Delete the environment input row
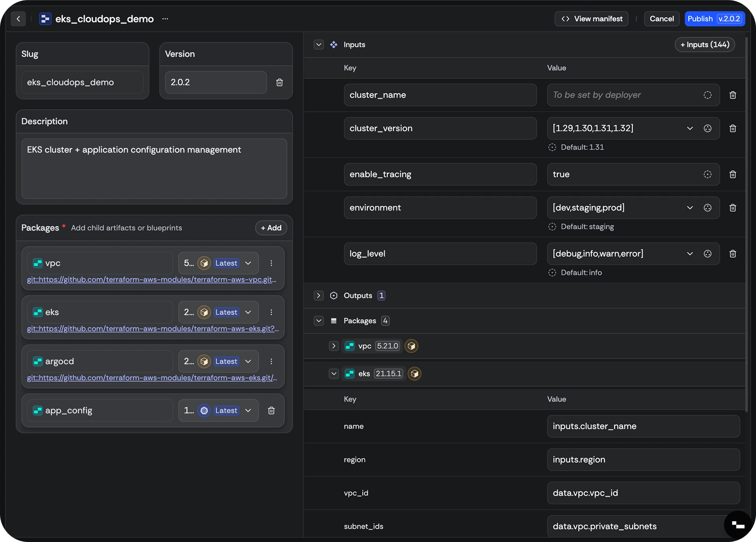This screenshot has height=542, width=756. point(733,208)
